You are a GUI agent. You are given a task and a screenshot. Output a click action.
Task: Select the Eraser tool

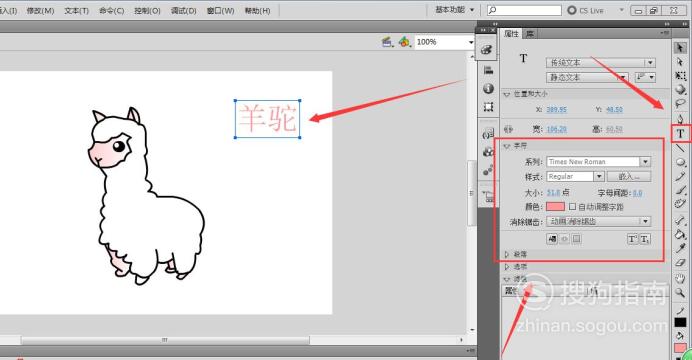681,262
